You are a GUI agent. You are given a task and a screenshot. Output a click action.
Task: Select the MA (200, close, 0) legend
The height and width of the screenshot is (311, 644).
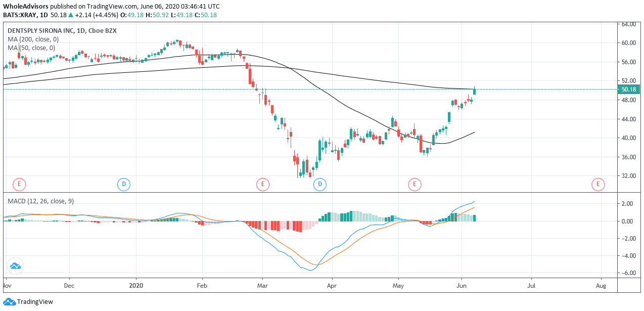pos(33,39)
